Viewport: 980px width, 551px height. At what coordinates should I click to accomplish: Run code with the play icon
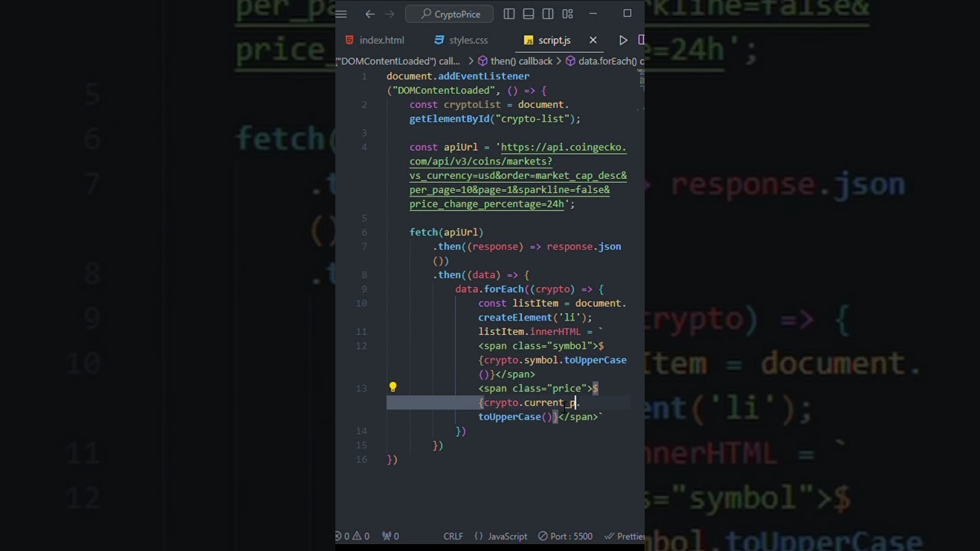(x=623, y=40)
